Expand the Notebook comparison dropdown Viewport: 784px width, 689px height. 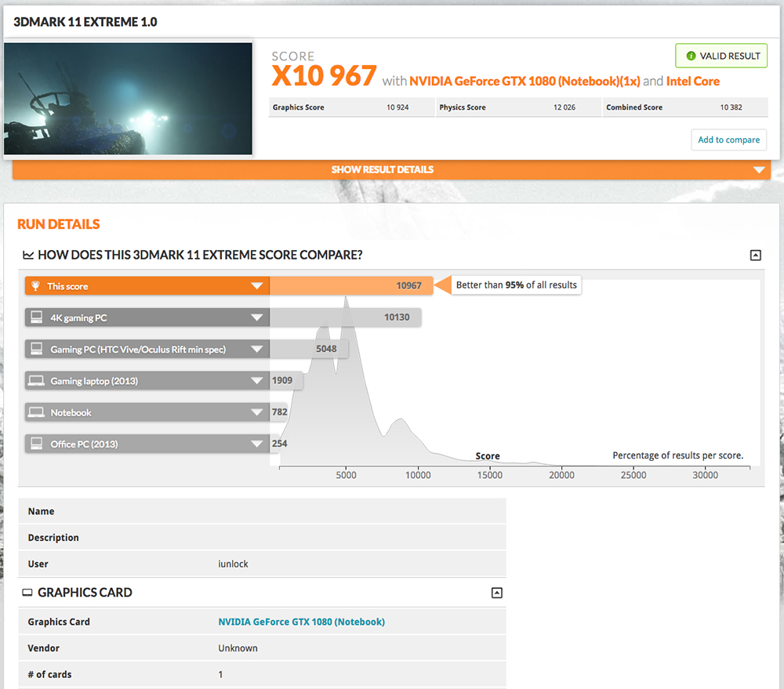(256, 412)
